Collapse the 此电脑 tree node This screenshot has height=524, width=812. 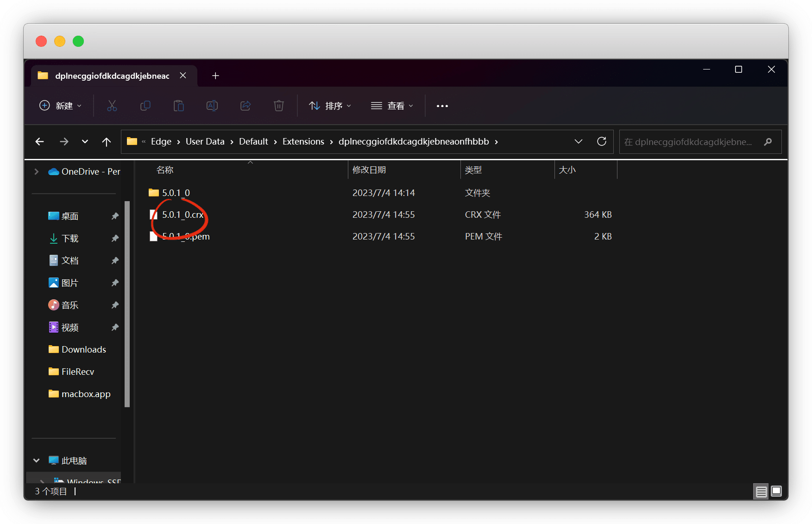tap(37, 461)
